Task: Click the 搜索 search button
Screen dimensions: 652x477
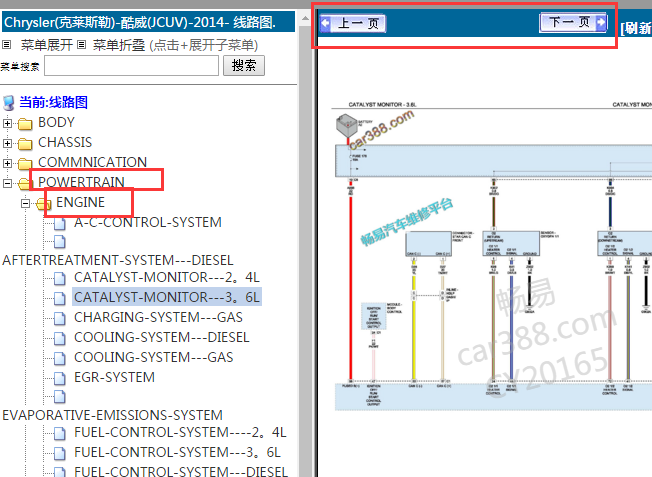Action: click(244, 66)
